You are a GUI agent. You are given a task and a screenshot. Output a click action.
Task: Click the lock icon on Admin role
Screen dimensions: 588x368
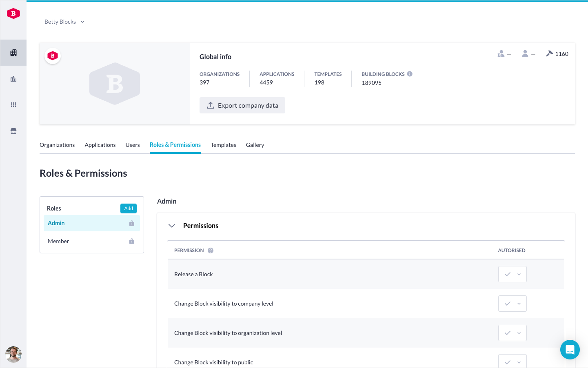(132, 223)
